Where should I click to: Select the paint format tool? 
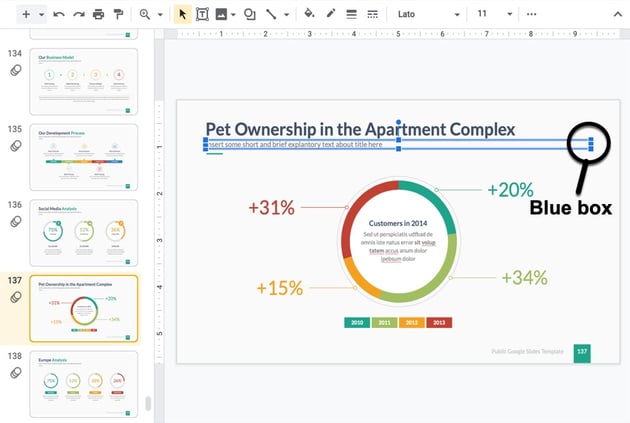[119, 15]
